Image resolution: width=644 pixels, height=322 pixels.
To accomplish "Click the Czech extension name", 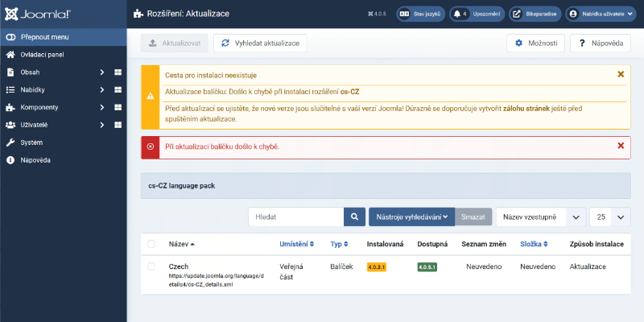I will pyautogui.click(x=178, y=266).
